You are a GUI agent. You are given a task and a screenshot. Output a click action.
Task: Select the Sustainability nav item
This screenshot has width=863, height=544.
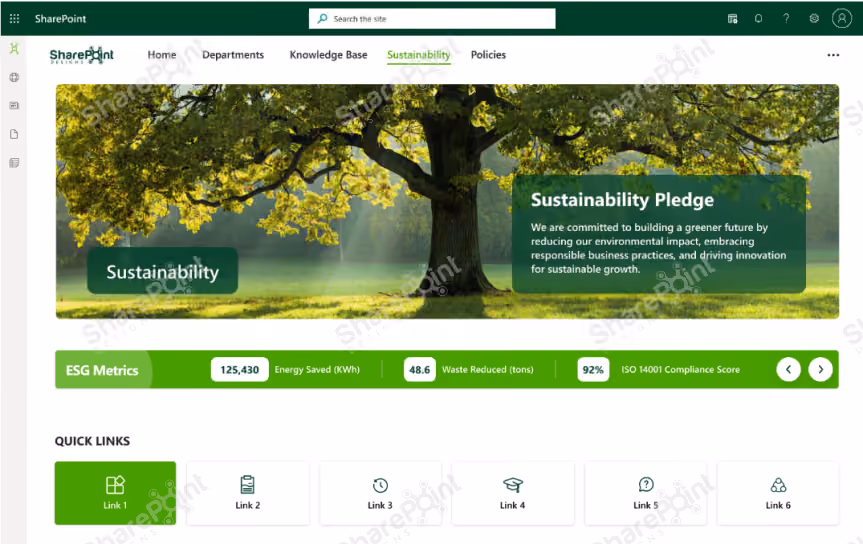pos(419,55)
